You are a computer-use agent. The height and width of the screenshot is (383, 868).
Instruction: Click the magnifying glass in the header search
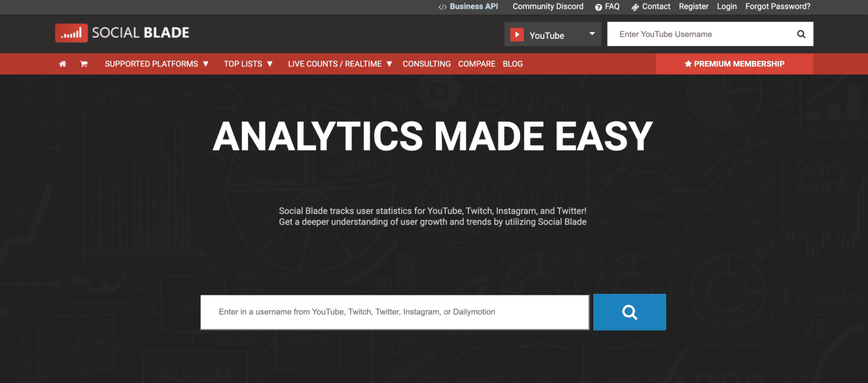[801, 34]
